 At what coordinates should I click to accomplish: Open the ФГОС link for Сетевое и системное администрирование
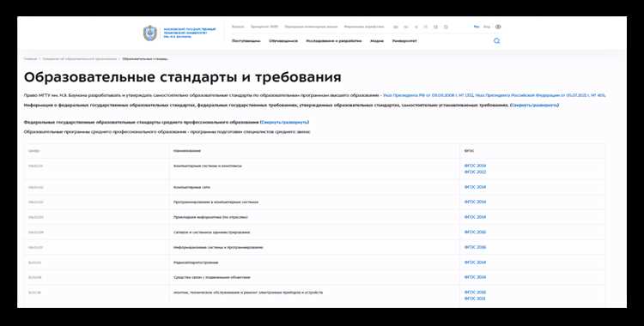pos(475,232)
